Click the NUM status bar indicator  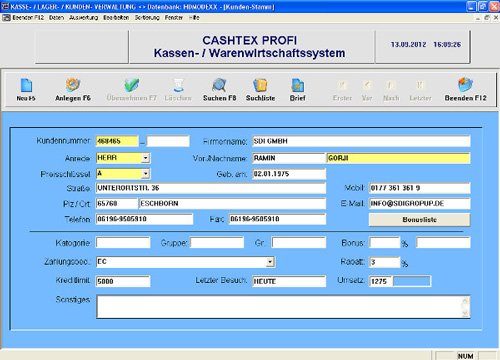pos(465,356)
